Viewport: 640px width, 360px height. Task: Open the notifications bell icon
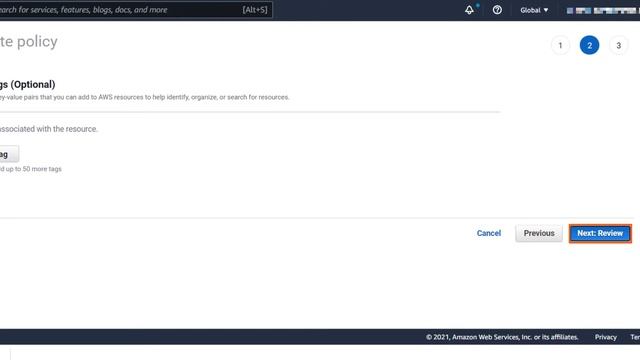[x=469, y=10]
